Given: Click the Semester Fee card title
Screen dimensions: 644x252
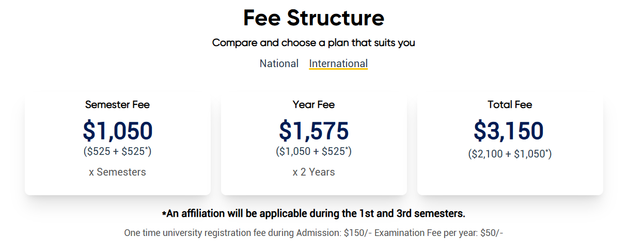Looking at the screenshot, I should [117, 105].
